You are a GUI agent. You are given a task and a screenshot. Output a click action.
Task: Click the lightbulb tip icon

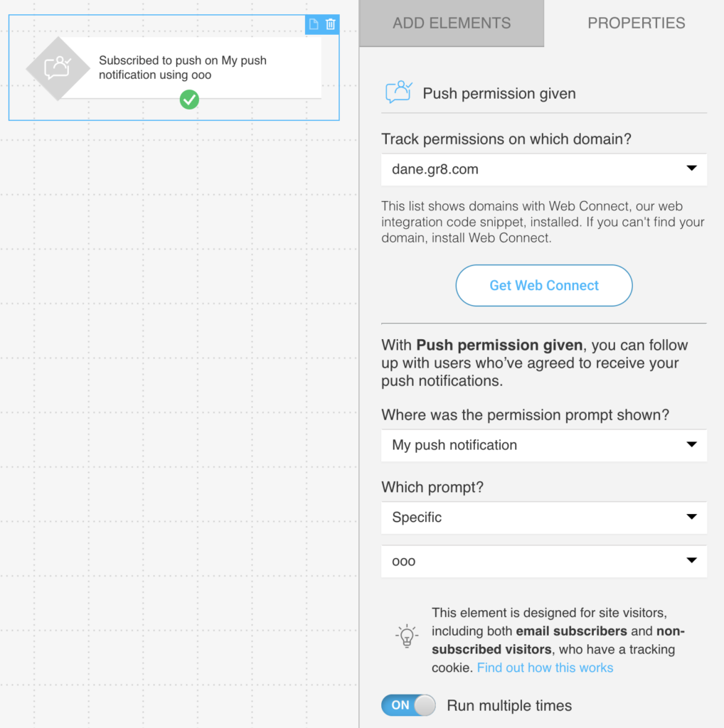tap(405, 636)
